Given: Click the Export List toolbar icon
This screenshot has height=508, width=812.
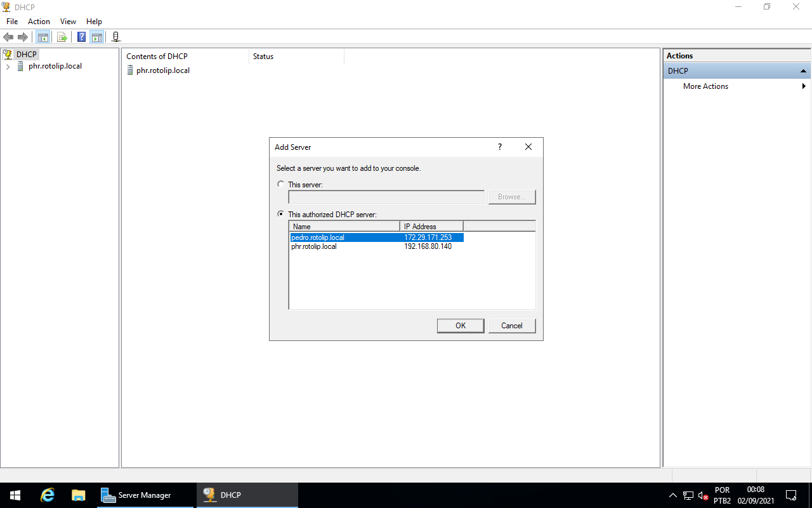Looking at the screenshot, I should pyautogui.click(x=62, y=36).
